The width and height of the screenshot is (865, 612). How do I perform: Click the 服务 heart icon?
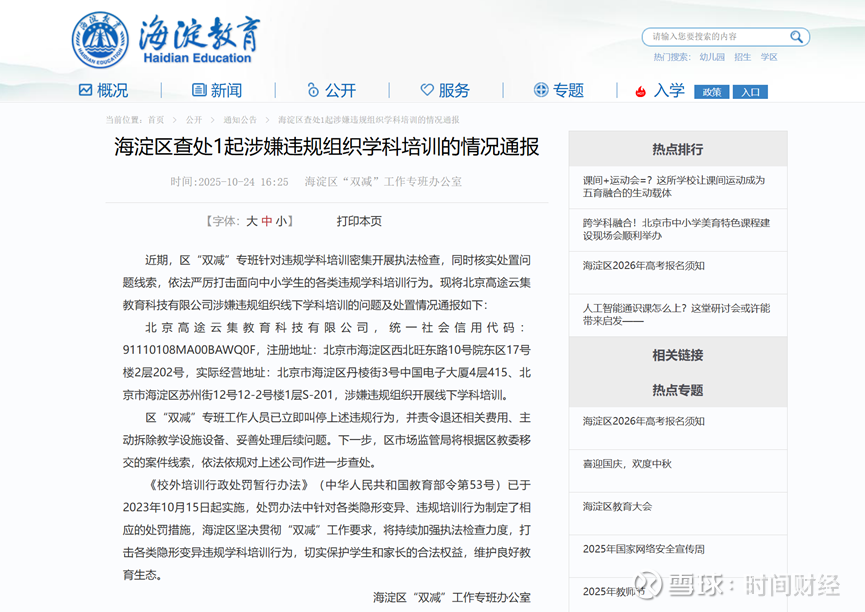(x=427, y=90)
